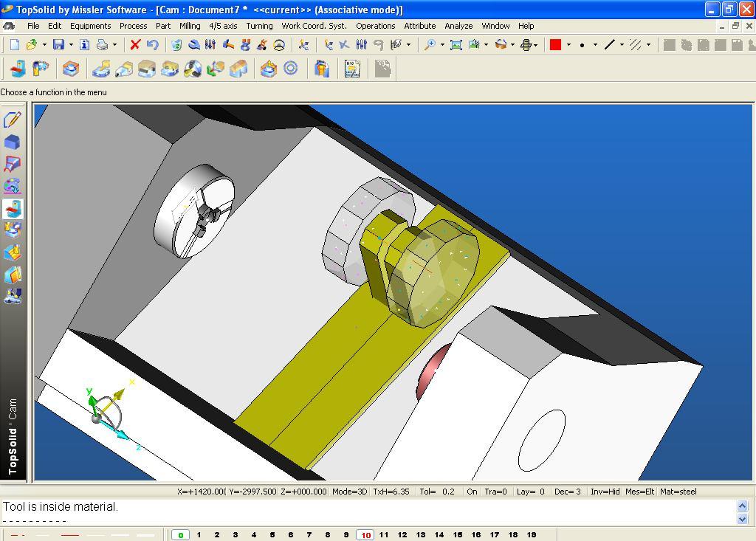This screenshot has width=756, height=541.
Task: Click the N10 program listing icon
Action: click(x=352, y=69)
